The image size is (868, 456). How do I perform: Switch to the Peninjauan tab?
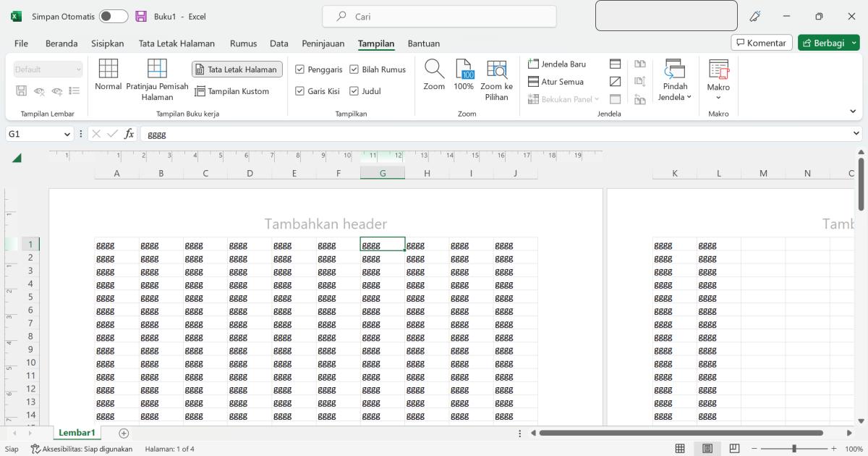pyautogui.click(x=323, y=43)
